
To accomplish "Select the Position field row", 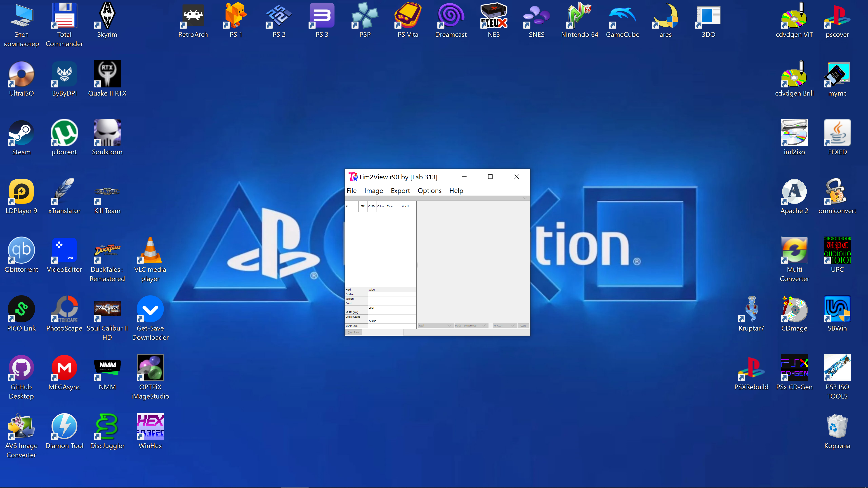I will click(381, 294).
